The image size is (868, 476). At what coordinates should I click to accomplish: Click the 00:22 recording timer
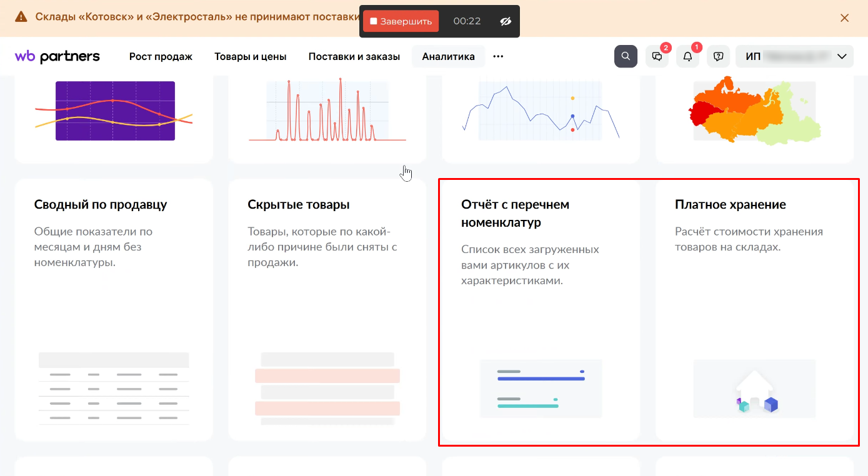[x=467, y=21]
